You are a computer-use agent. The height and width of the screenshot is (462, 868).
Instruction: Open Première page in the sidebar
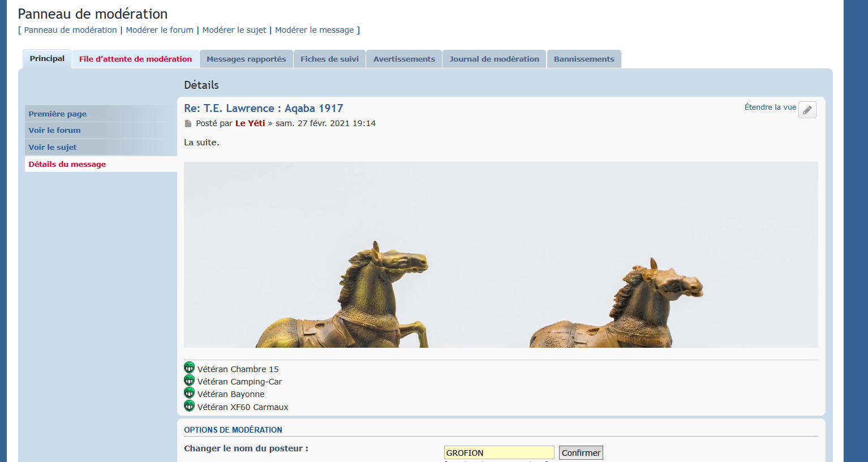(58, 114)
